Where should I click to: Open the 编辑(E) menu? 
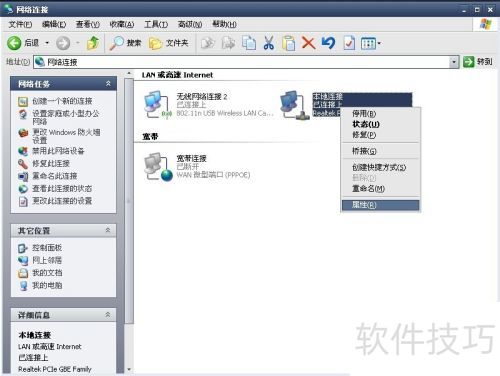pos(54,24)
